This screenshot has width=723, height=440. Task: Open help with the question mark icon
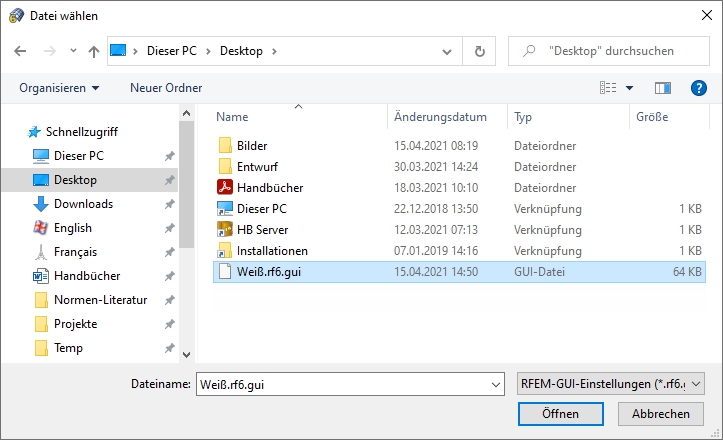point(699,88)
